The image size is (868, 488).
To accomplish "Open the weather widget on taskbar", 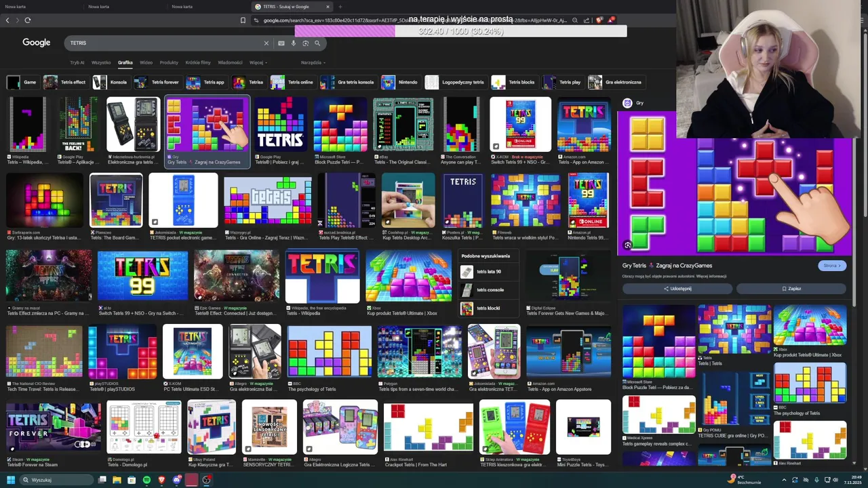I will pos(746,480).
